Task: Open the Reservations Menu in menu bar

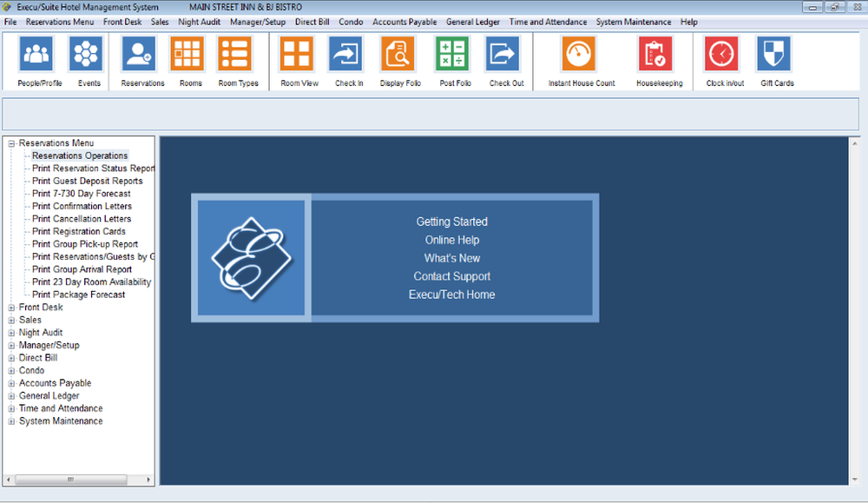Action: click(x=60, y=23)
